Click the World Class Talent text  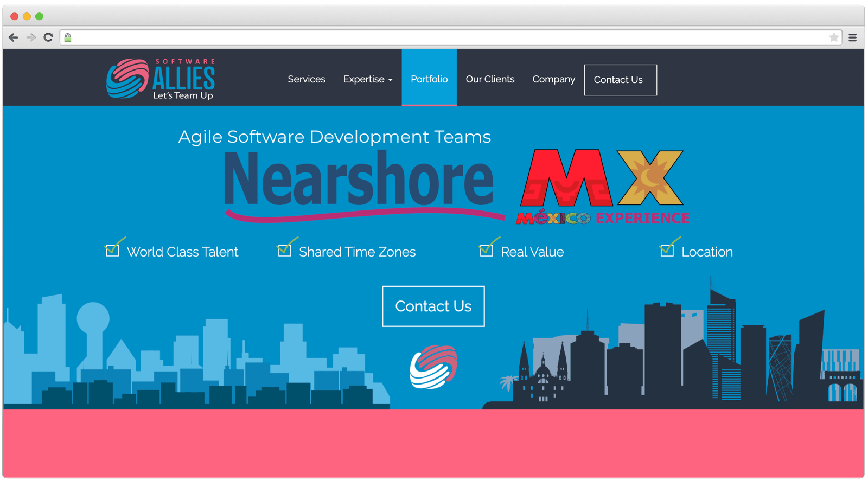pos(182,252)
